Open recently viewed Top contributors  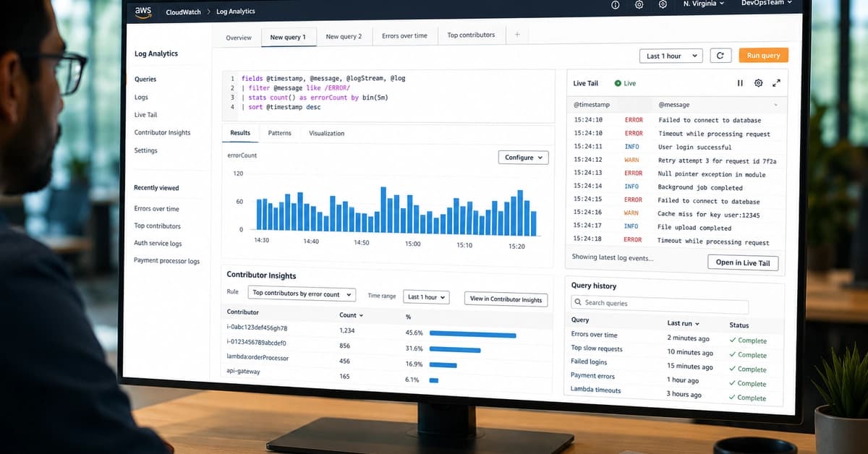tap(157, 226)
